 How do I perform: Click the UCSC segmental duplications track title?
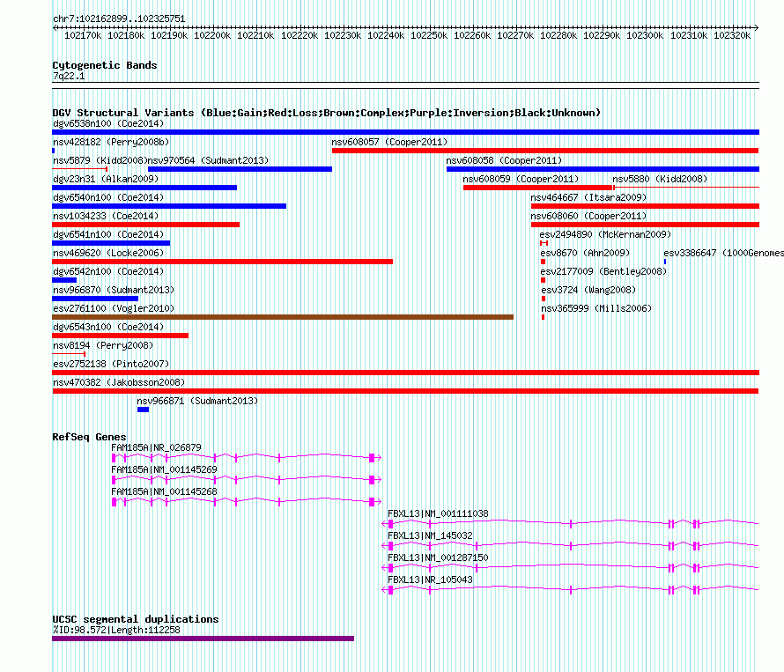click(136, 619)
